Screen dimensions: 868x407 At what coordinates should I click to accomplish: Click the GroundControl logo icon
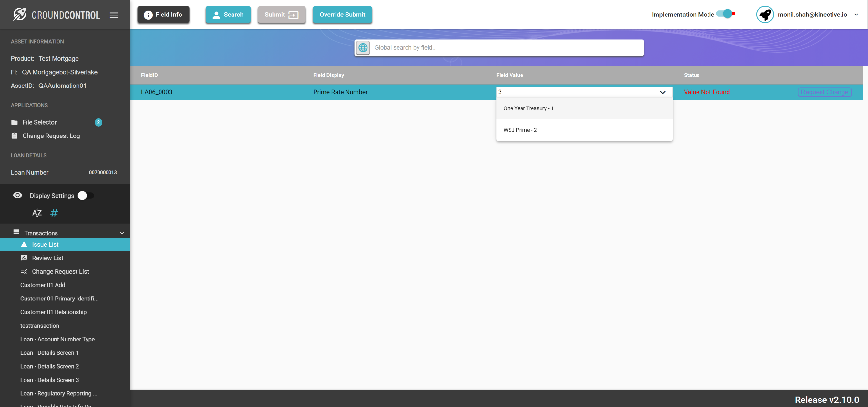coord(20,15)
